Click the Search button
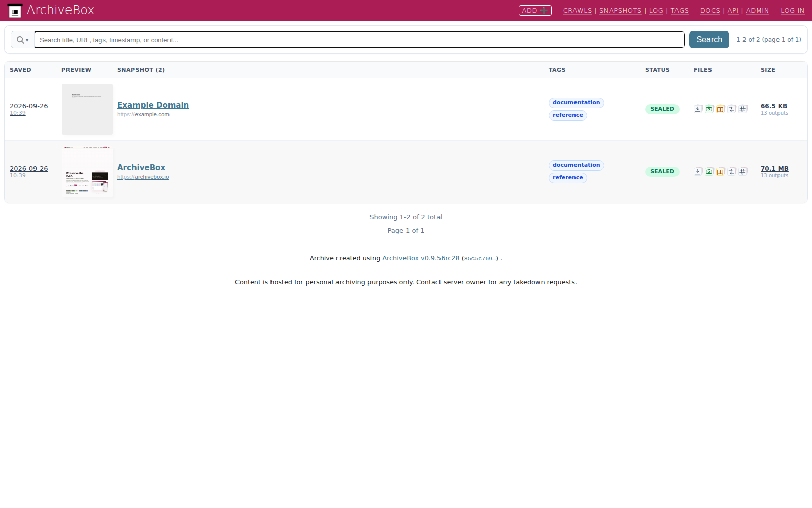The width and height of the screenshot is (812, 508). click(x=709, y=40)
